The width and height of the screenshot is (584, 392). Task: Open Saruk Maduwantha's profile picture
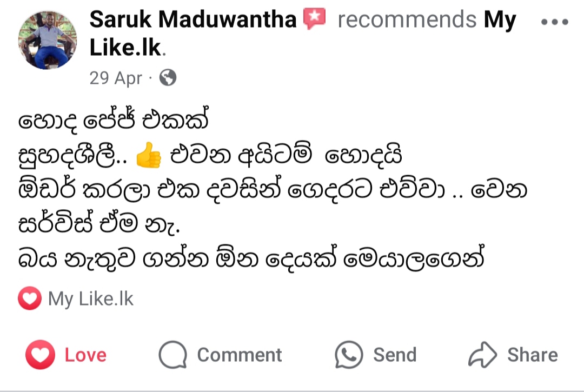click(x=48, y=40)
